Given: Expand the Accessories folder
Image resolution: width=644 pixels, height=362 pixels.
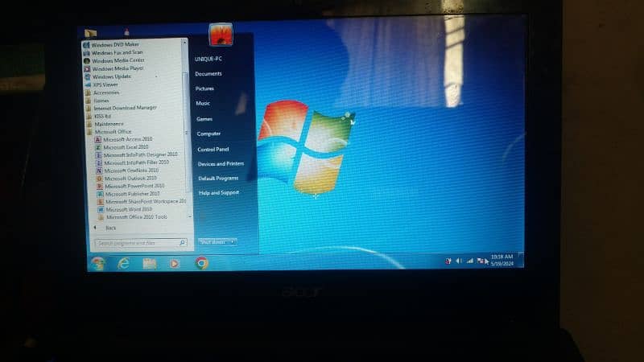Looking at the screenshot, I should coord(105,93).
